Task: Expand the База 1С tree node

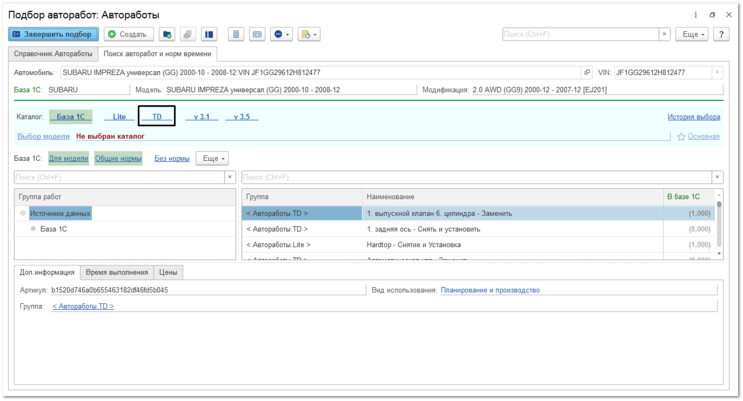Action: tap(33, 229)
